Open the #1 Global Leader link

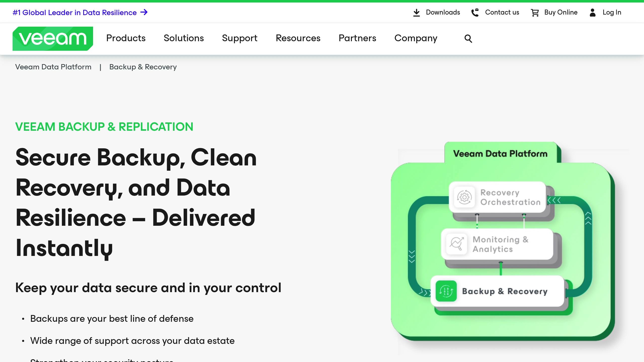tap(74, 12)
